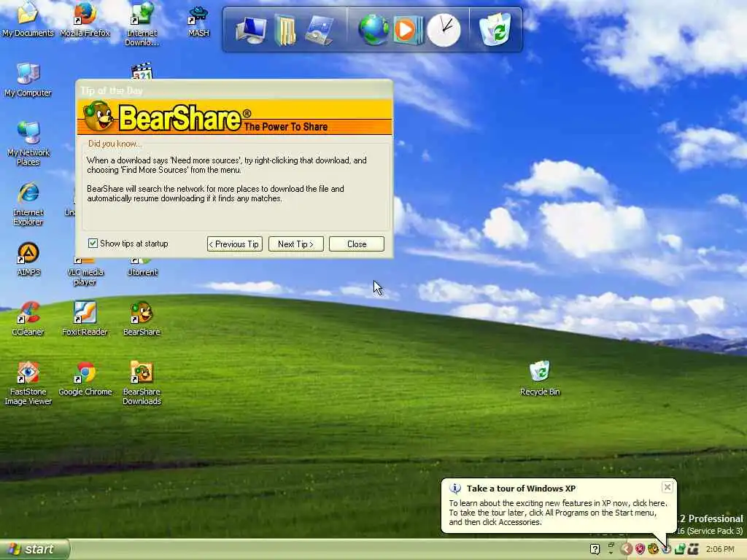Click the restore-windows icon on the taskbar

[611, 545]
